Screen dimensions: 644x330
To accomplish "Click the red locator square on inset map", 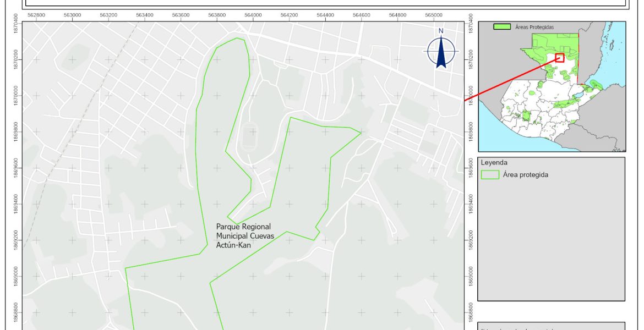I will pos(560,58).
